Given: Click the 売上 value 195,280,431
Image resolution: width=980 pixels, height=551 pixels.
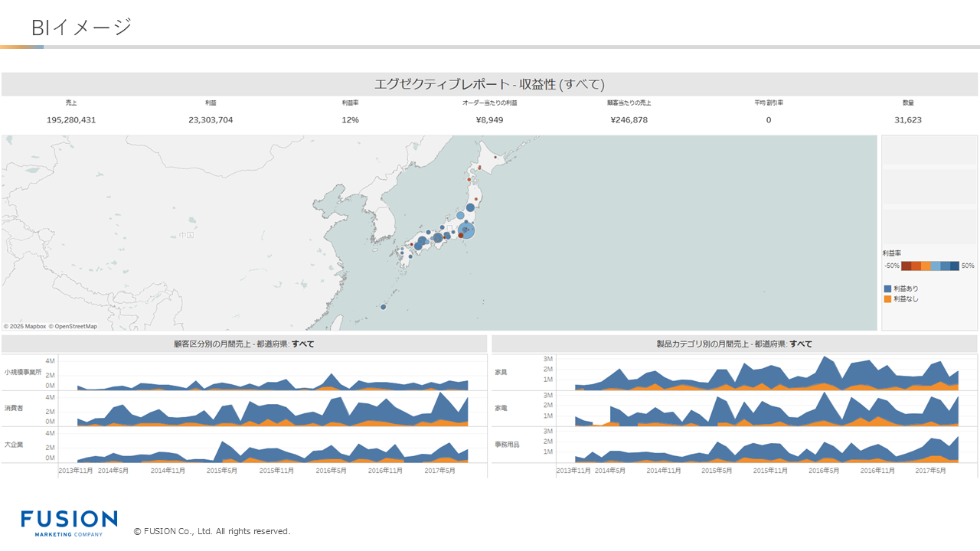Looking at the screenshot, I should (x=71, y=120).
